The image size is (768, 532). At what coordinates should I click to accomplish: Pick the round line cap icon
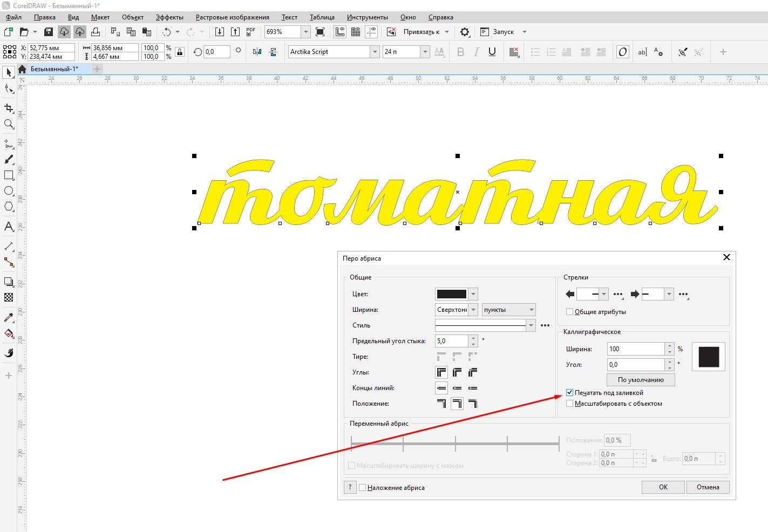[x=457, y=388]
